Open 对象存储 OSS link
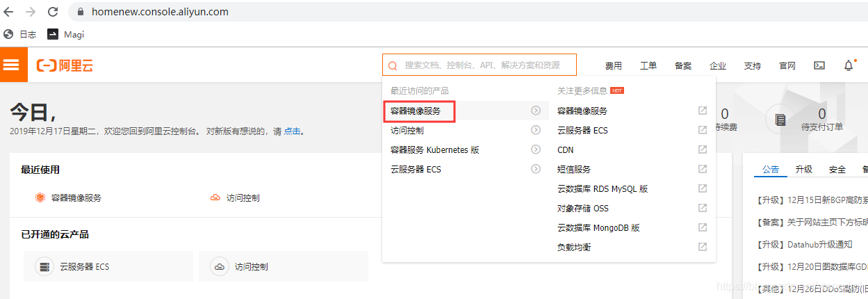This screenshot has width=868, height=299. (582, 208)
